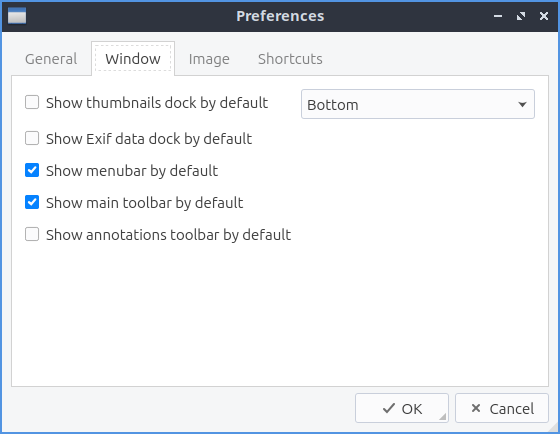Open the Bottom position dropdown

click(418, 104)
